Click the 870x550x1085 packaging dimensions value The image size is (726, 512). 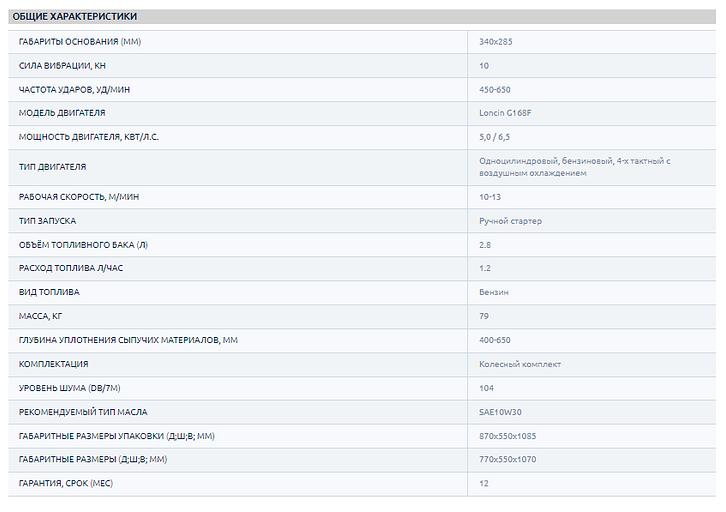[x=509, y=436]
